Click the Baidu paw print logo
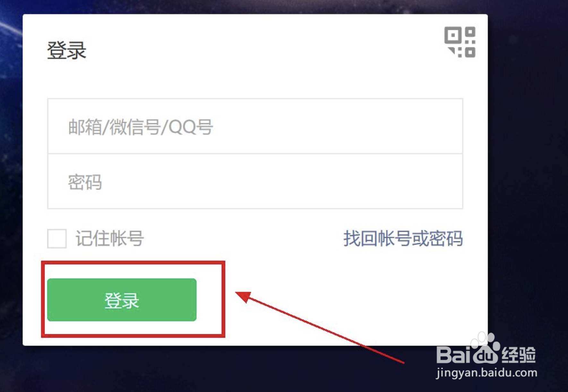 (485, 348)
